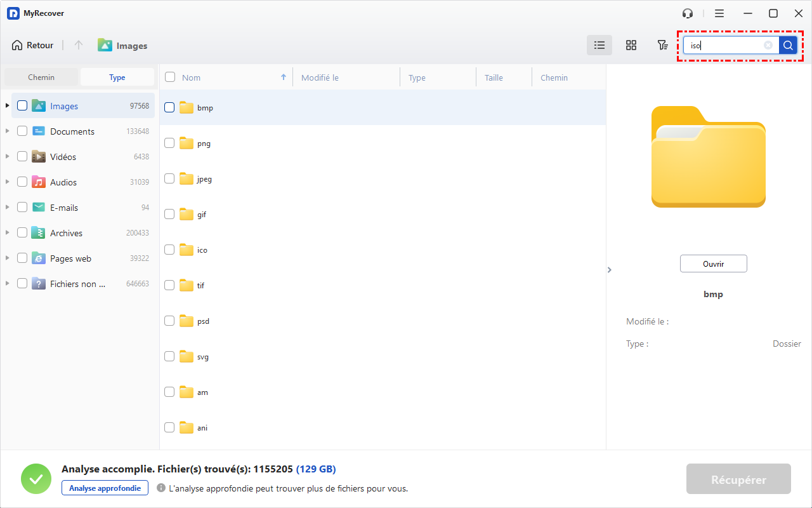Click the Analyse approfondie button
The height and width of the screenshot is (508, 812).
(105, 488)
